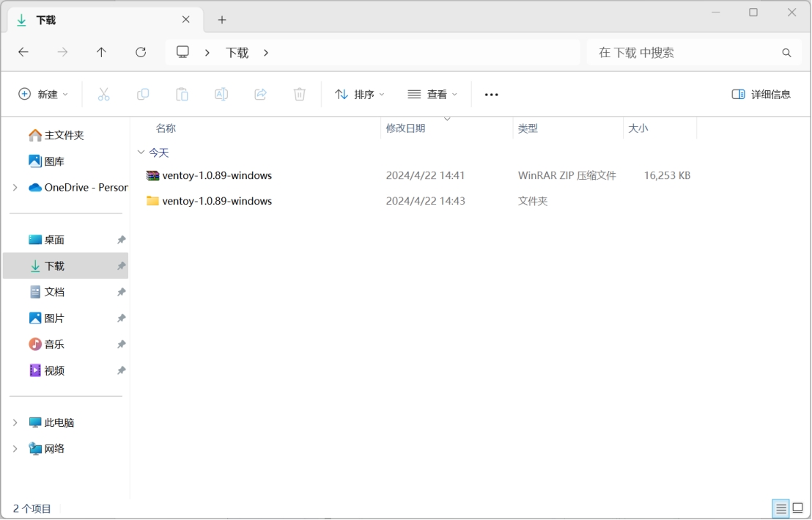
Task: Select 文档 in the navigation sidebar
Action: point(54,292)
